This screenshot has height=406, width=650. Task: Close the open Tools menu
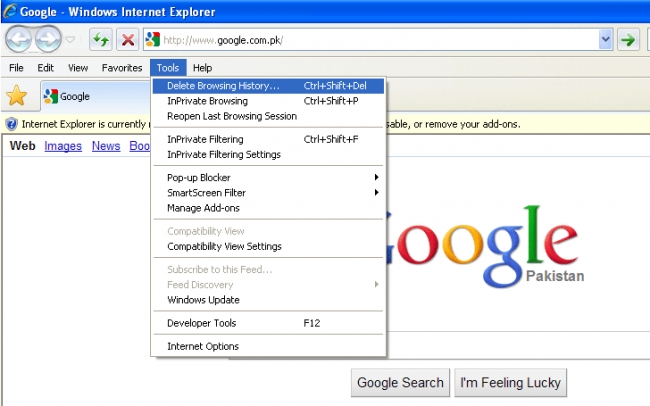point(168,68)
